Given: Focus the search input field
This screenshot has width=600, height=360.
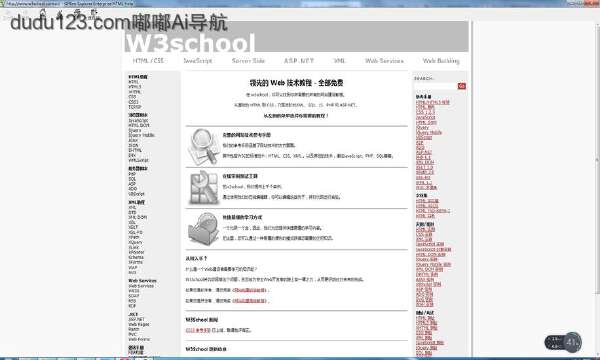Looking at the screenshot, I should 435,86.
